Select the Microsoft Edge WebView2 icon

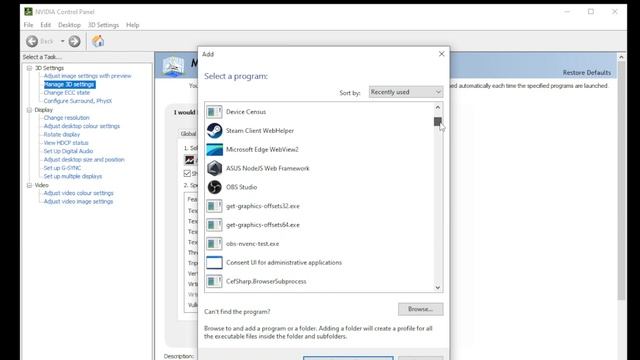(214, 149)
